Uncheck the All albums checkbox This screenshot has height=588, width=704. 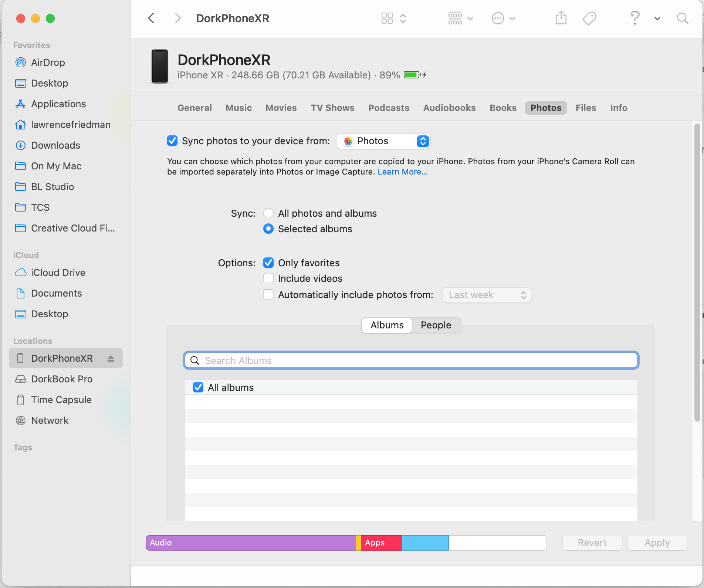(198, 388)
